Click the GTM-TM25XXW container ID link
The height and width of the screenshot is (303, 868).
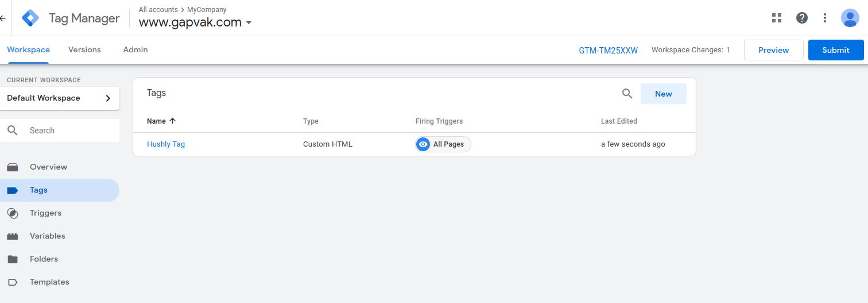coord(609,51)
